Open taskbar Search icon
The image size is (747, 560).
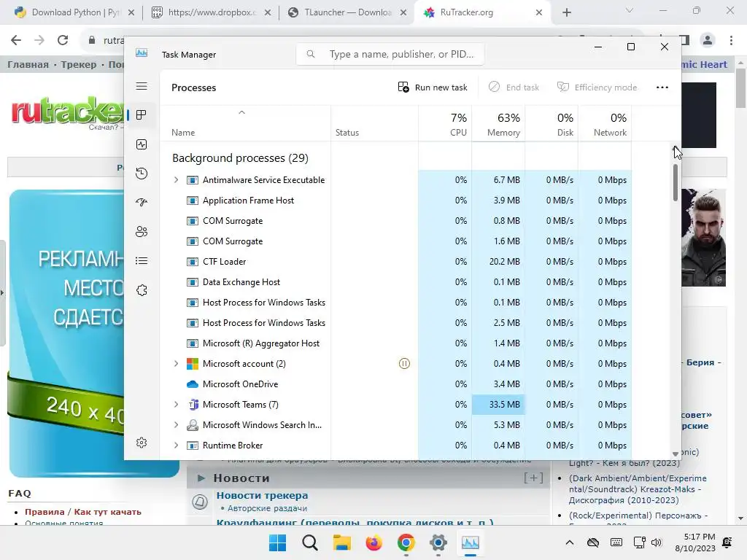[309, 542]
